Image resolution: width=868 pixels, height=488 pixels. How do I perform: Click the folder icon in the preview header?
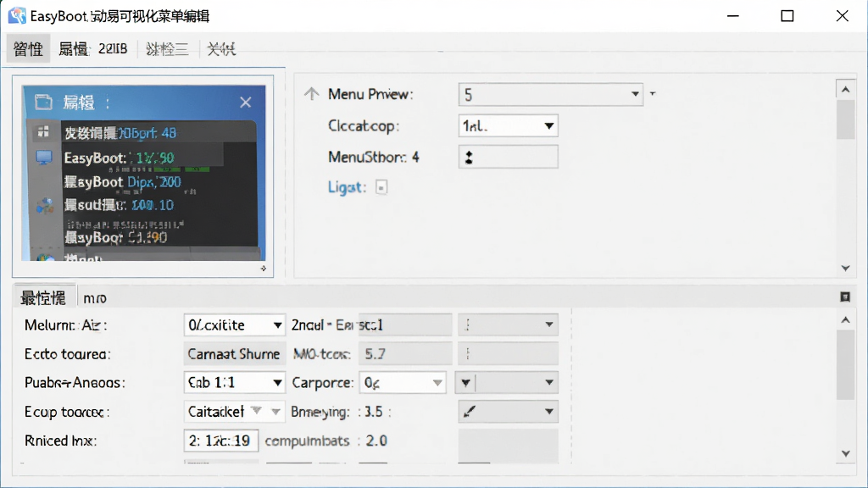[43, 103]
